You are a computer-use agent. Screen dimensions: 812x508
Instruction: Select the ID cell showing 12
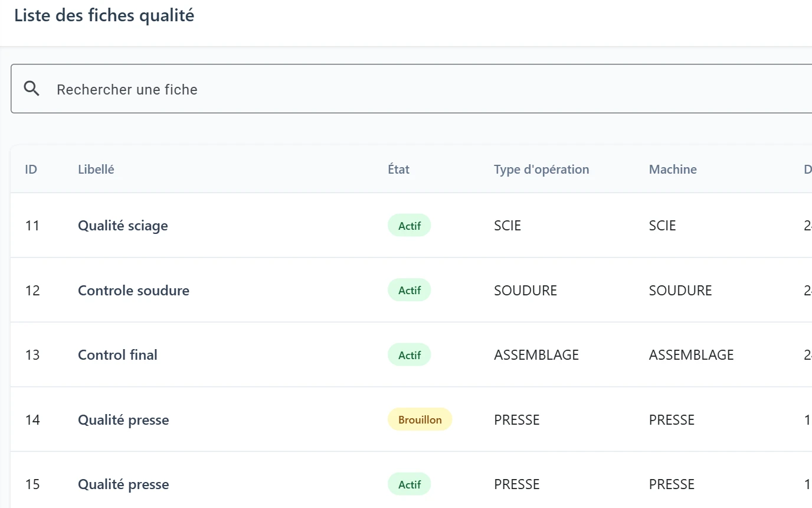click(32, 291)
